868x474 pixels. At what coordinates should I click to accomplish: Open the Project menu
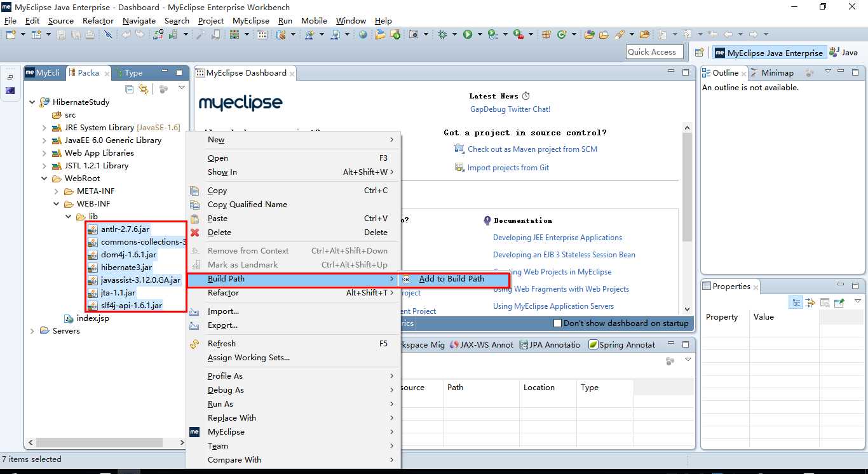coord(211,20)
